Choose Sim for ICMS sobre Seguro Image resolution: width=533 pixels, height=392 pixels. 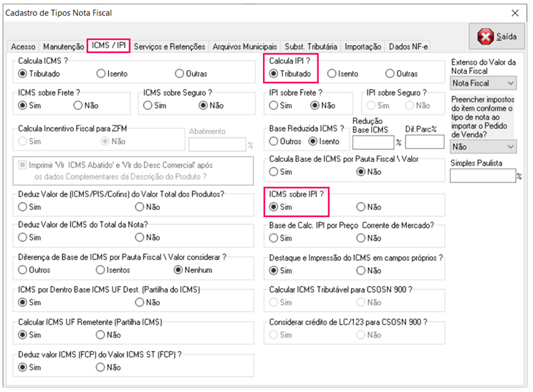tap(148, 105)
